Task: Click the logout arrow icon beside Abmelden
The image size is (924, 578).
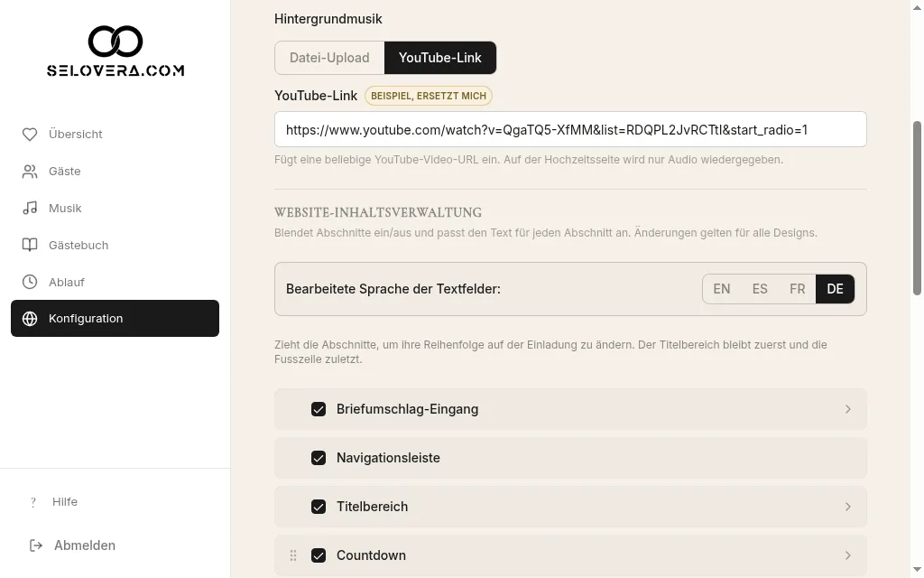Action: coord(36,545)
